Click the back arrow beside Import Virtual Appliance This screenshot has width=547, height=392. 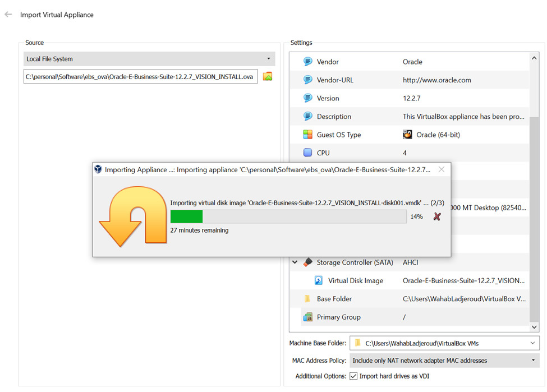8,15
